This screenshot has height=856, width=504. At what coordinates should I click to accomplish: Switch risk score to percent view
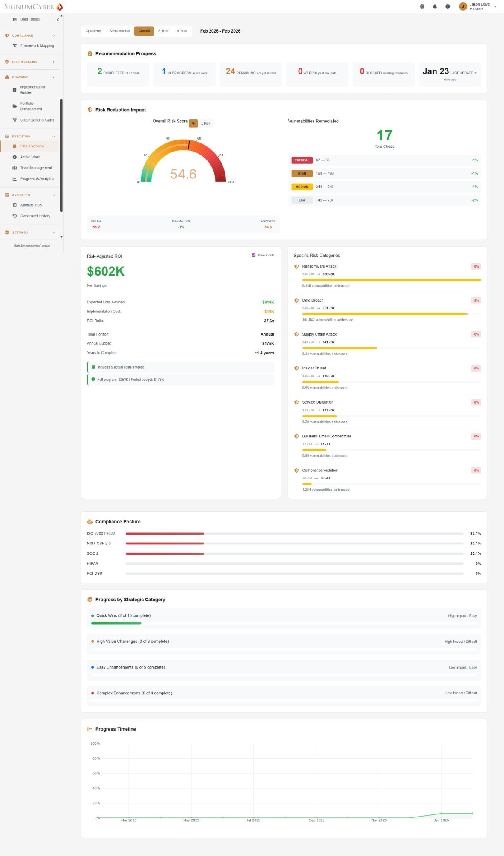pyautogui.click(x=193, y=123)
